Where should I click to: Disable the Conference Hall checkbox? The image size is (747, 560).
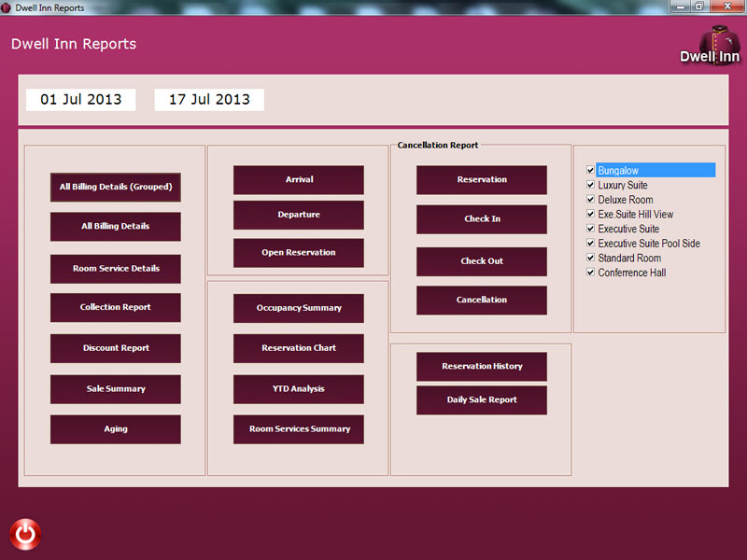tap(590, 273)
